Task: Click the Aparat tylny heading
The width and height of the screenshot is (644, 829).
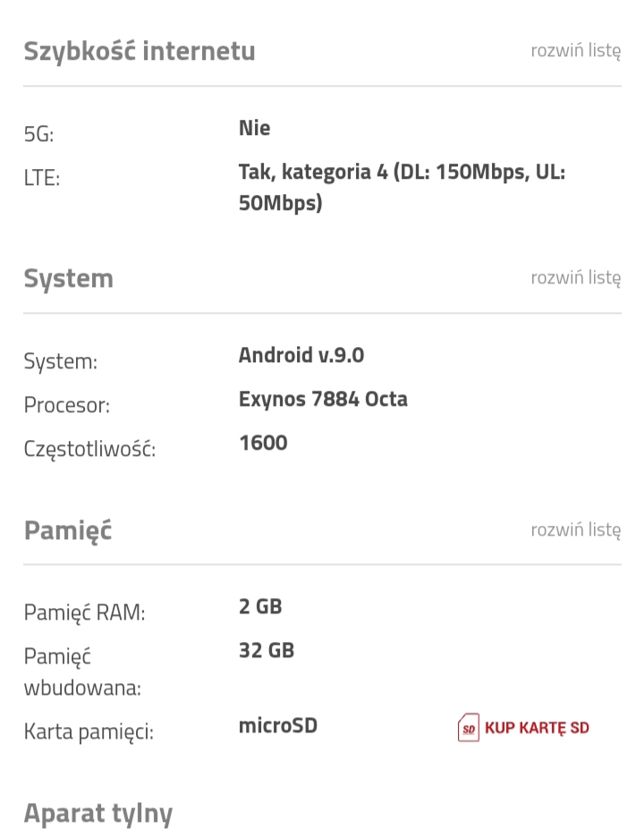Action: tap(98, 814)
